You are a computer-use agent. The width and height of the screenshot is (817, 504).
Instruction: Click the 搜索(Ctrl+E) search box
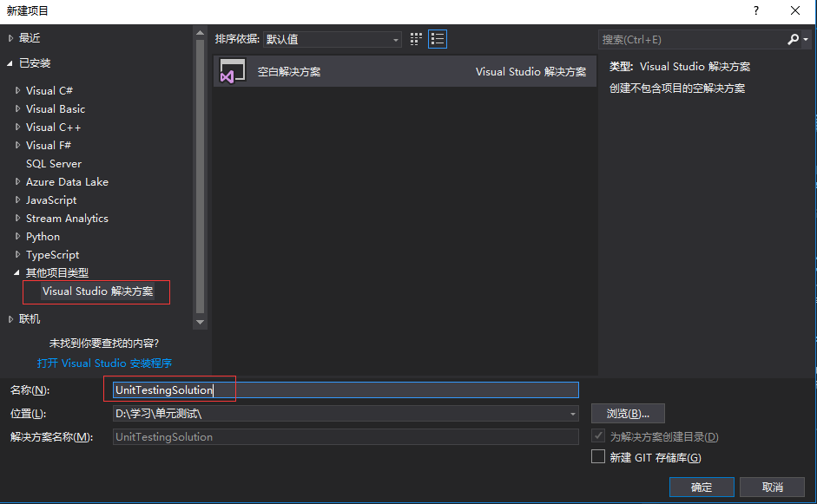point(692,40)
